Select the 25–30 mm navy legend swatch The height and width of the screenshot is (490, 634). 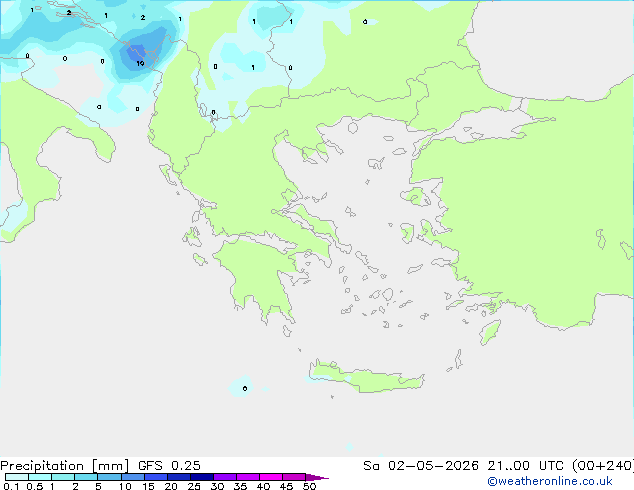(x=202, y=477)
